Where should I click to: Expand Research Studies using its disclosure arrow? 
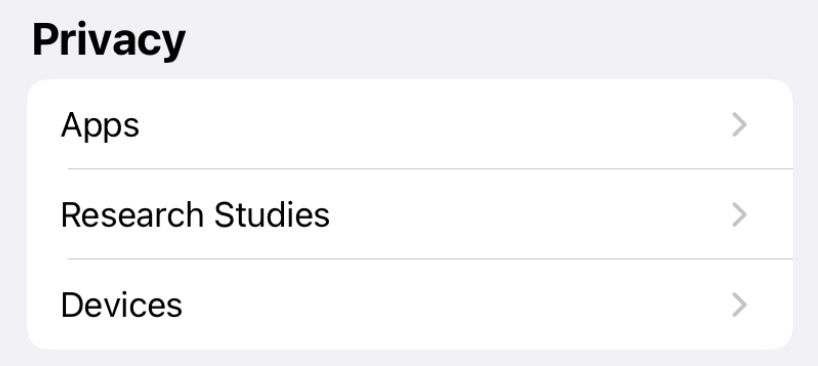[x=739, y=215]
